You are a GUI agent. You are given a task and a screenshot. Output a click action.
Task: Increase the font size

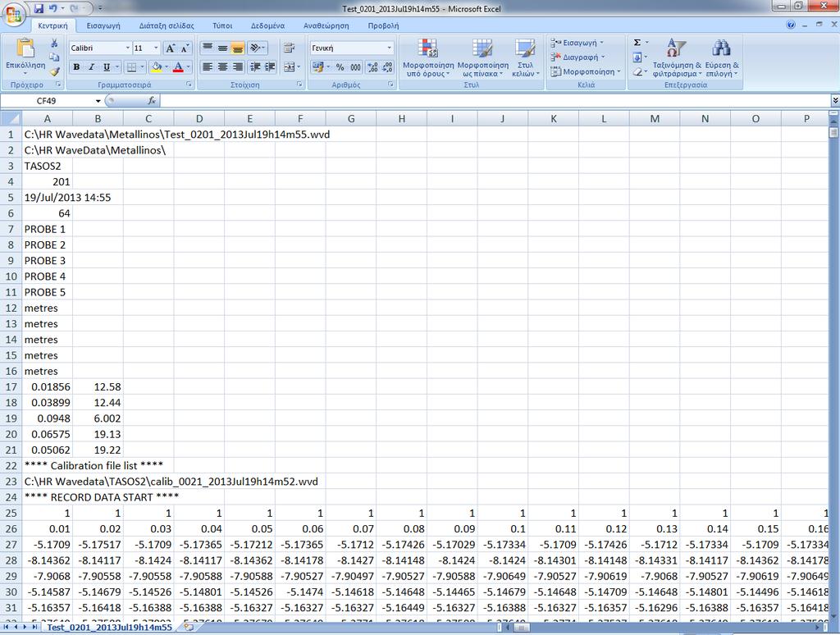170,48
